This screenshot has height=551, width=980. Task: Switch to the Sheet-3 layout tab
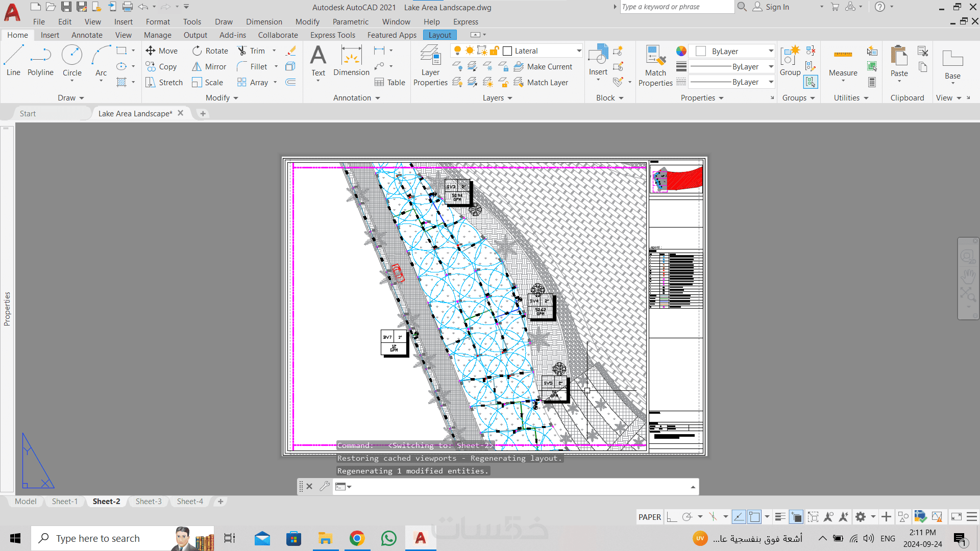pos(149,502)
